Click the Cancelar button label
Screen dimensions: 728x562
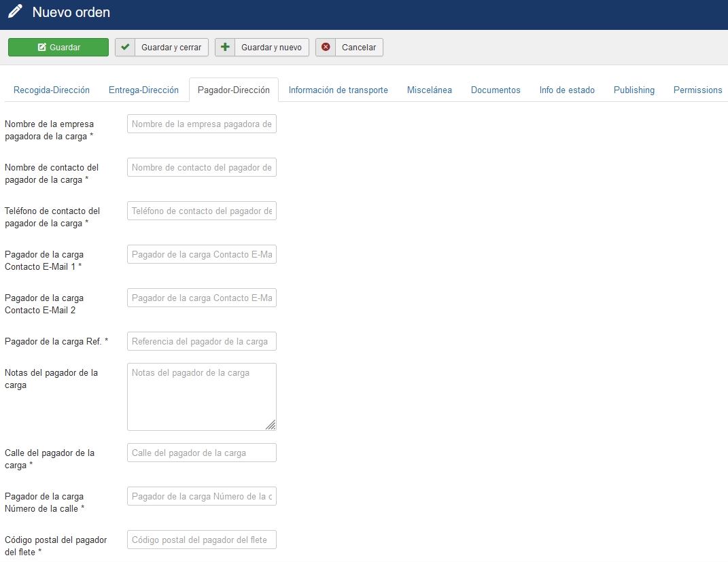click(359, 48)
